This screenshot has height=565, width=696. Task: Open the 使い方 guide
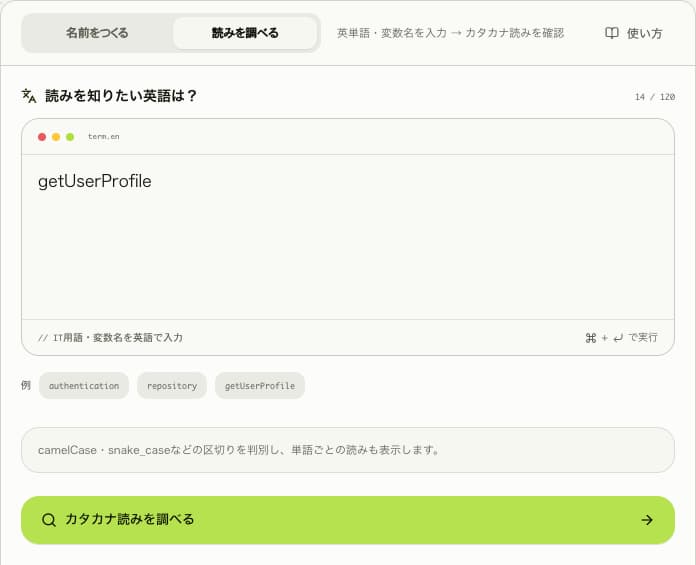click(x=633, y=33)
